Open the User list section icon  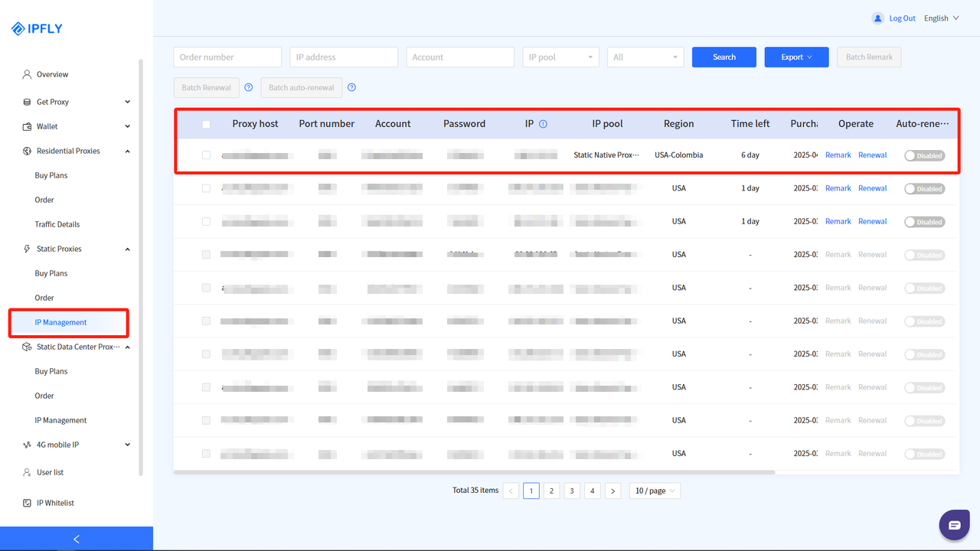pos(25,471)
